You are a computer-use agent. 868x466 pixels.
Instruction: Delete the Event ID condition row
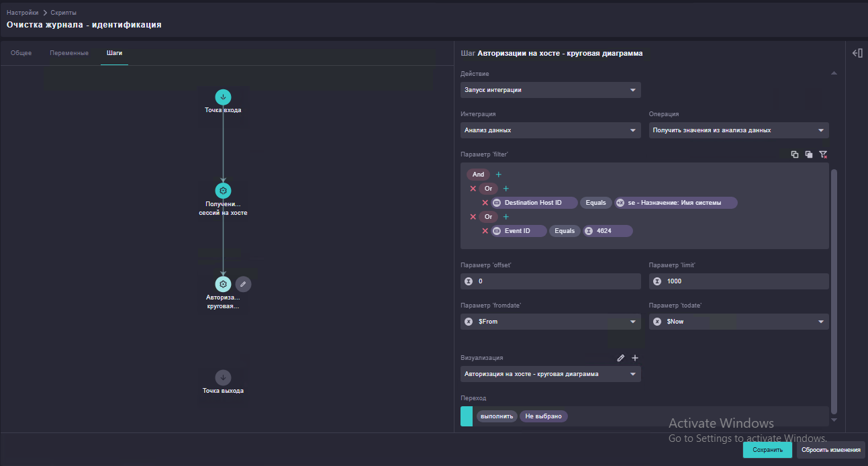click(485, 231)
